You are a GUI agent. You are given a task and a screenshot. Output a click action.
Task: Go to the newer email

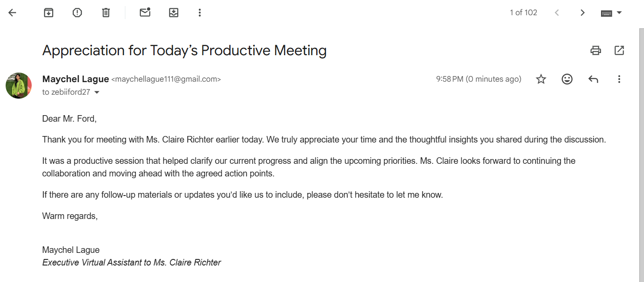tap(557, 13)
